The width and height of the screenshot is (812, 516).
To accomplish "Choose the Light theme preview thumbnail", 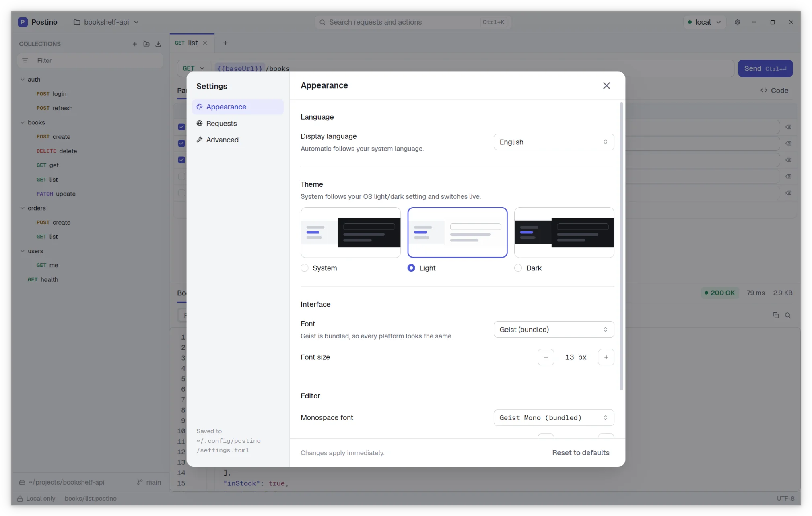I will (x=458, y=232).
